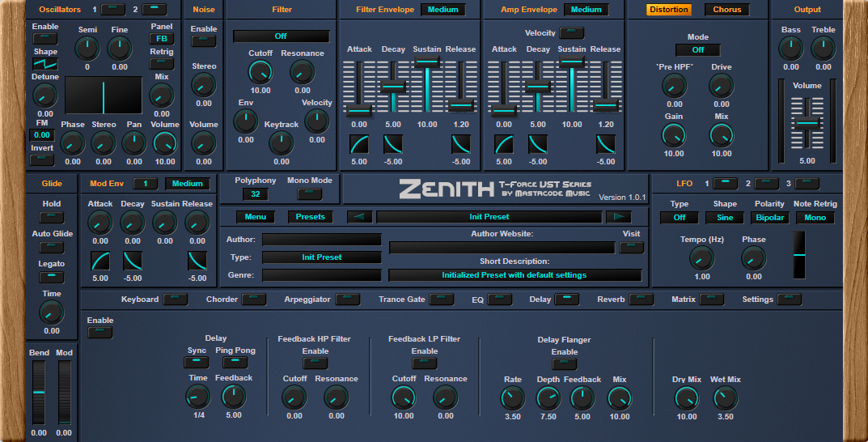Click the Amp Envelope attack curve icon

click(504, 144)
